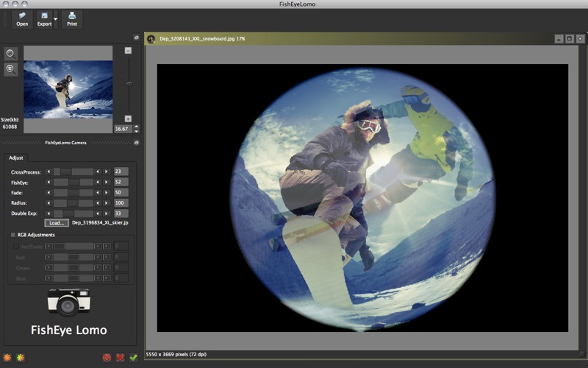588x368 pixels.
Task: Increase zoom value with stepper up arrow
Action: (x=136, y=127)
